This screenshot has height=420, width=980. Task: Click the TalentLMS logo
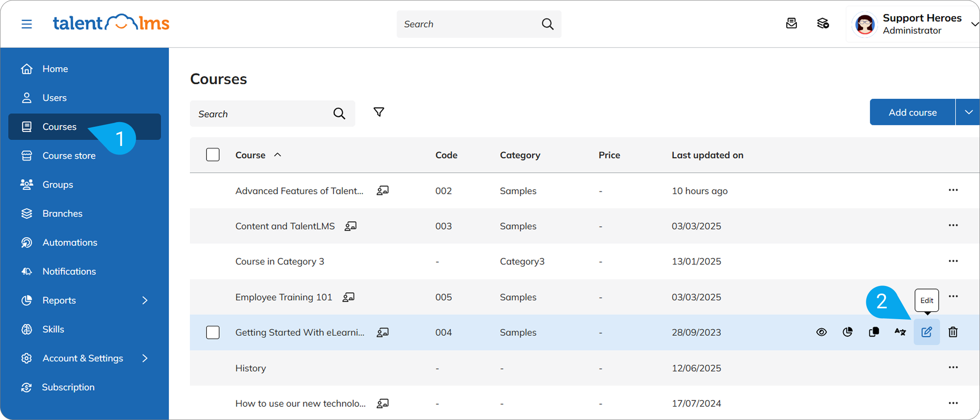click(x=111, y=23)
